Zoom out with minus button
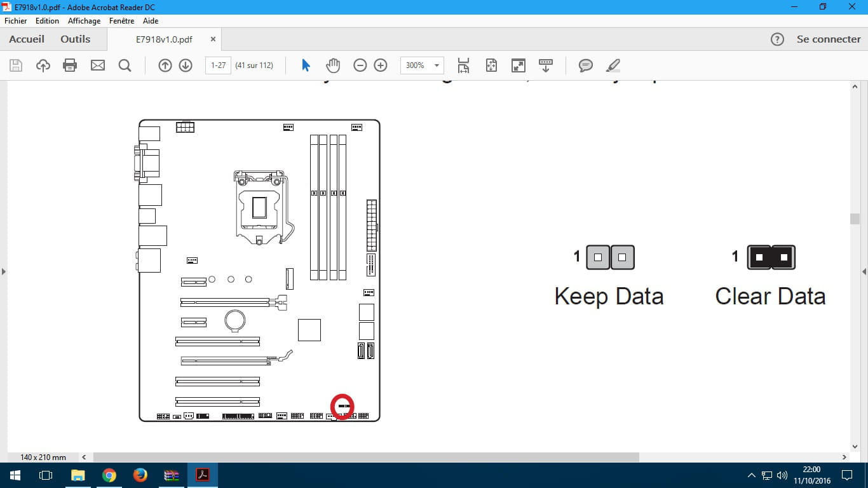The height and width of the screenshot is (488, 868). [360, 65]
